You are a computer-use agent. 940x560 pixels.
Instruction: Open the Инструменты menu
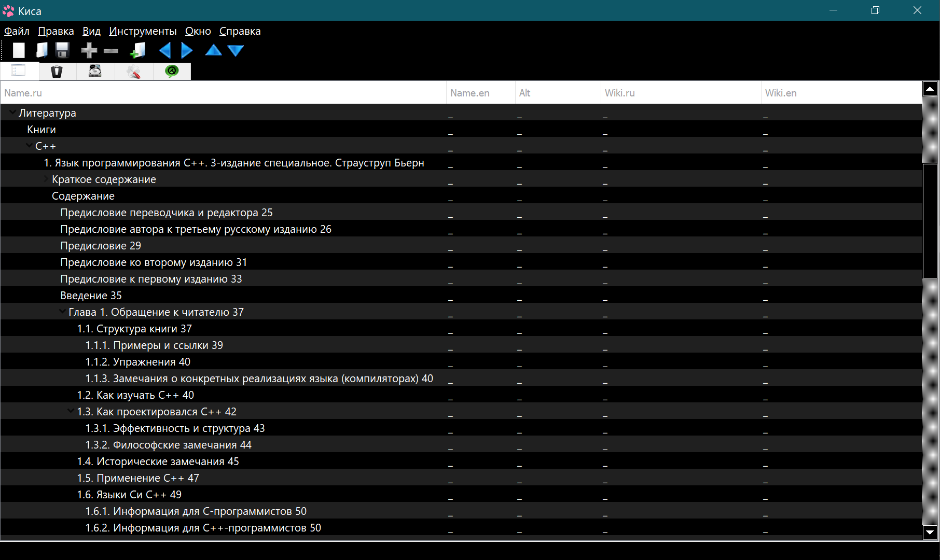point(143,31)
